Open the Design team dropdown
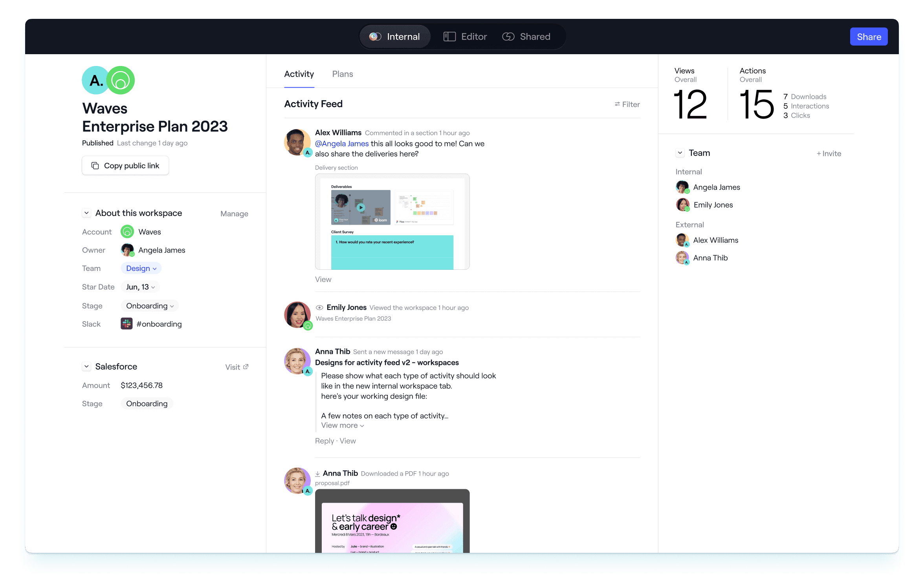The image size is (924, 578). point(141,268)
